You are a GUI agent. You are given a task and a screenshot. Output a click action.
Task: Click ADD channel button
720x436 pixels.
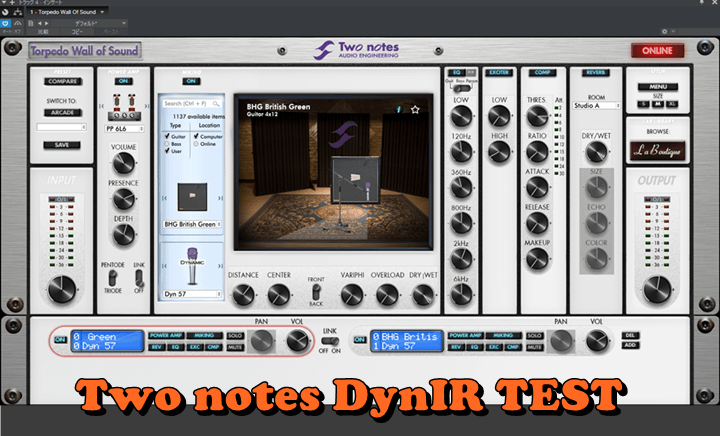630,345
